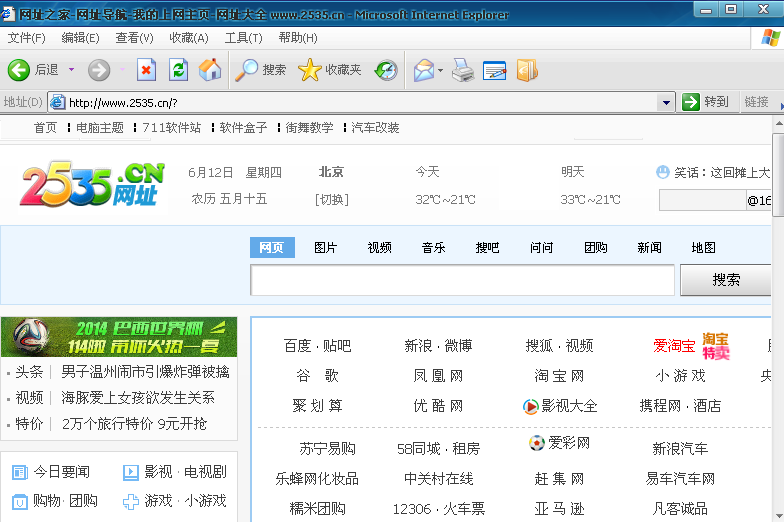Open the 文件(F) menu
The height and width of the screenshot is (522, 784).
(26, 38)
